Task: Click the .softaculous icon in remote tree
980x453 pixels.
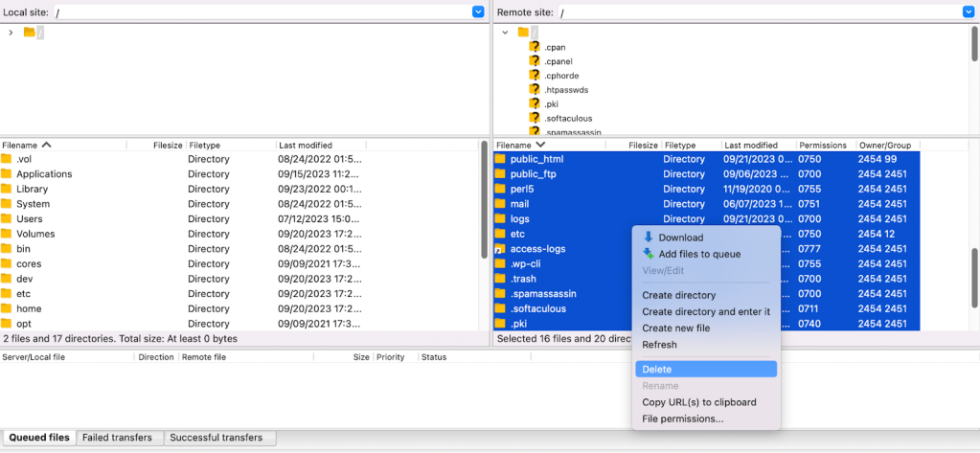Action: 535,118
